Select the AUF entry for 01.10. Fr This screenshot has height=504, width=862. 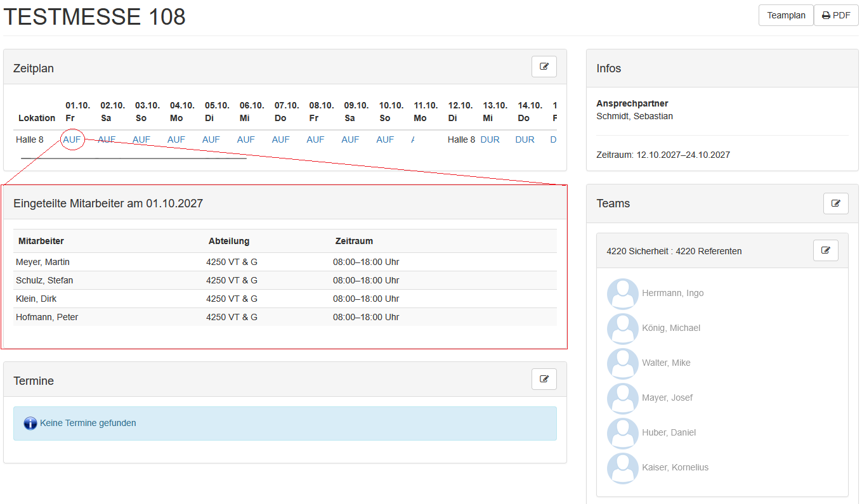pos(72,139)
